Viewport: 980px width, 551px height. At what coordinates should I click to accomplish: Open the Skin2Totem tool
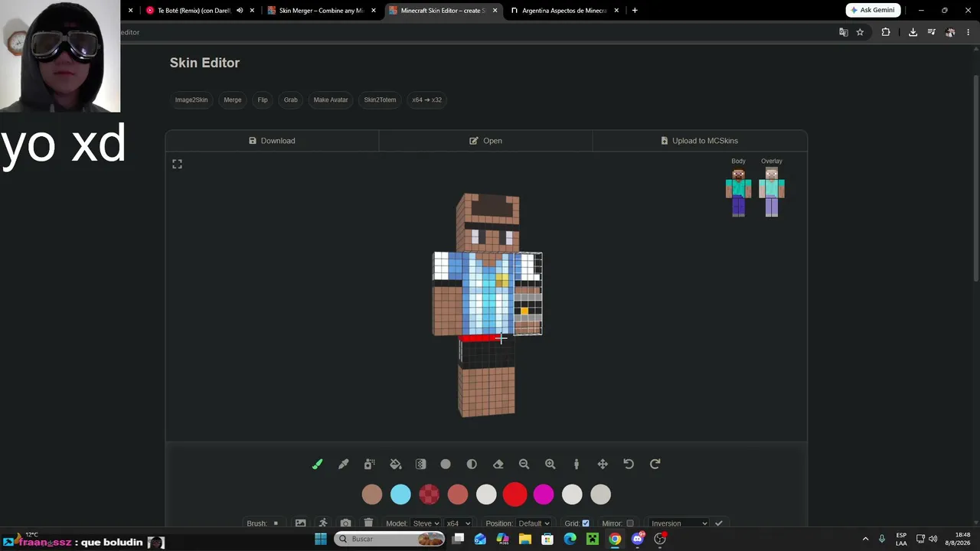(381, 99)
